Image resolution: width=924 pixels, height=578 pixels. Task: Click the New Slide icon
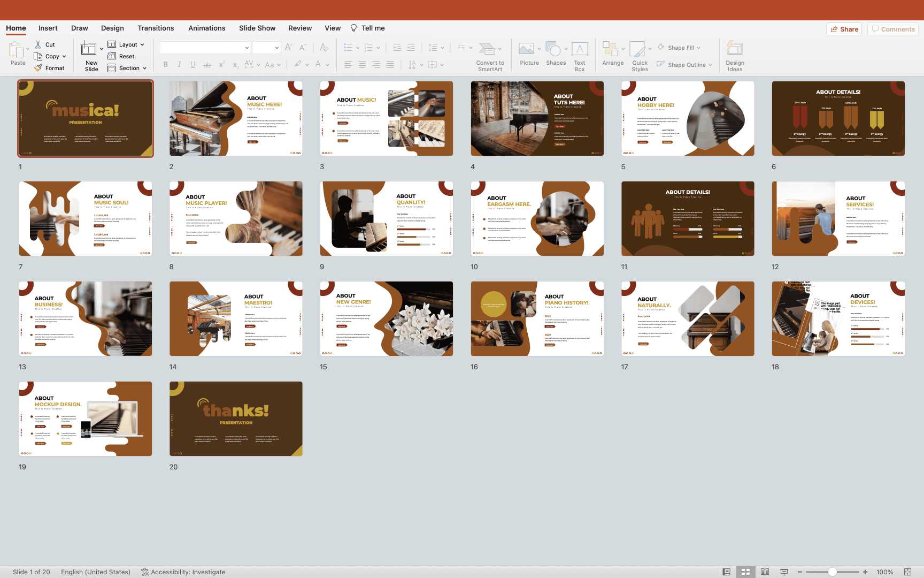pyautogui.click(x=89, y=49)
